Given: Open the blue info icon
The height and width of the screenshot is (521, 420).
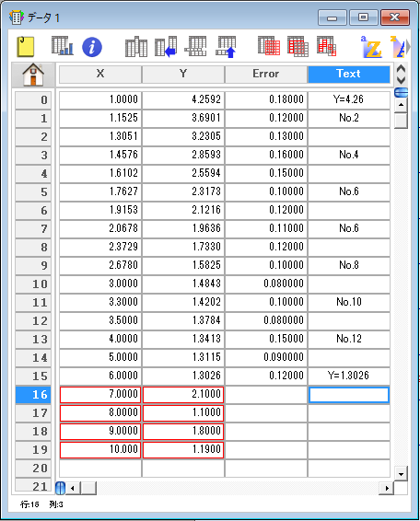Looking at the screenshot, I should [x=92, y=47].
